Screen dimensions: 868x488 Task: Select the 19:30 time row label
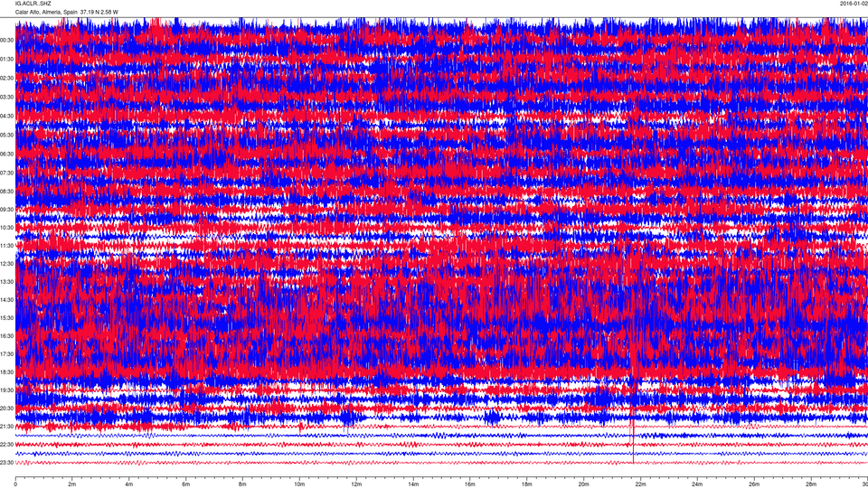pos(6,390)
